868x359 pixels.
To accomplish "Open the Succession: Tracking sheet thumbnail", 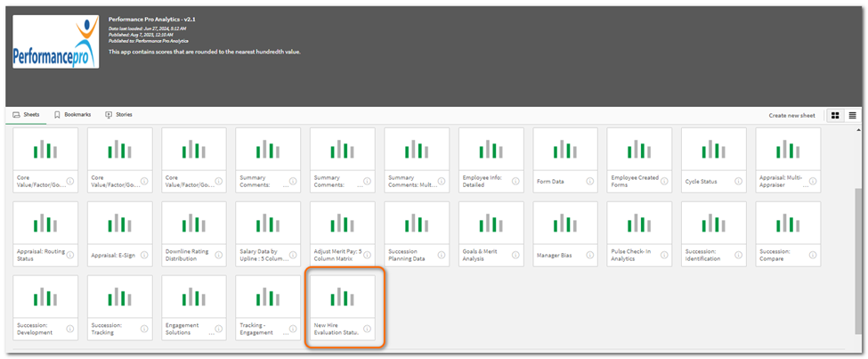I will (119, 297).
